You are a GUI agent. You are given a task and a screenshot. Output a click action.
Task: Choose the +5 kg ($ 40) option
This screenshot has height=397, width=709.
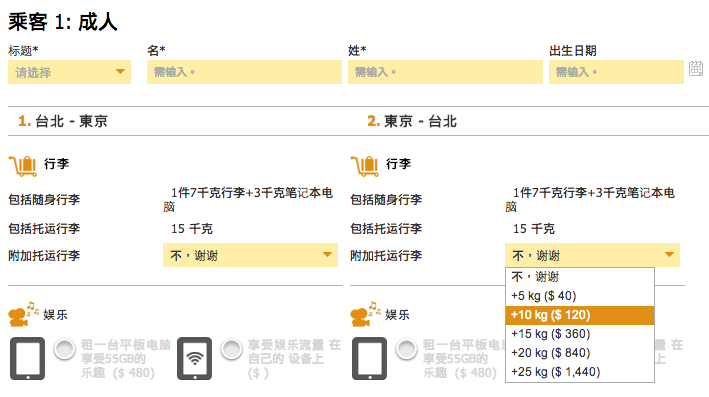[x=580, y=296]
